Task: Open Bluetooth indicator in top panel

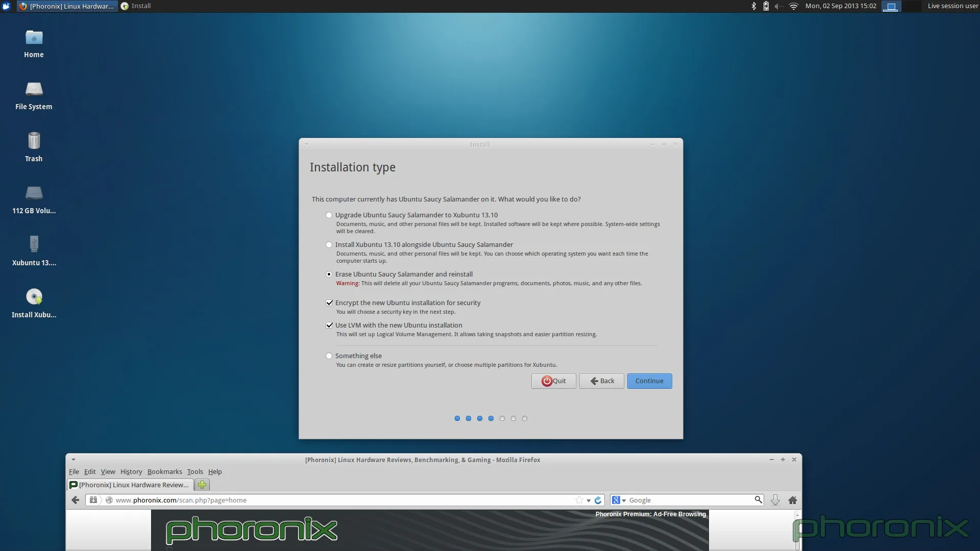Action: (753, 6)
